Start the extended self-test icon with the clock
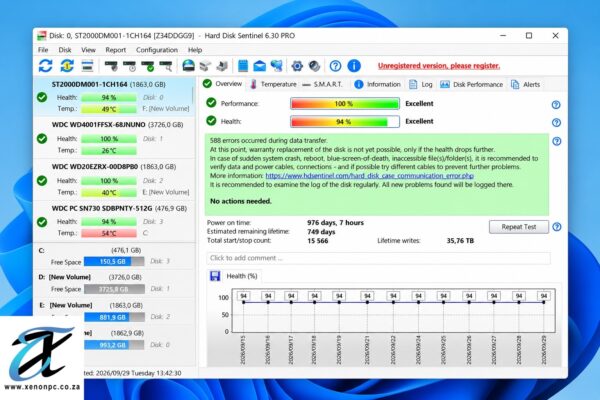Viewport: 600px width, 400px height. (129, 66)
